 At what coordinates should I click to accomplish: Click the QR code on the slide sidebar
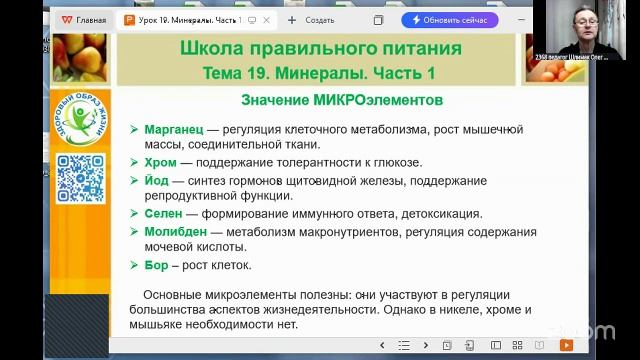pos(80,178)
